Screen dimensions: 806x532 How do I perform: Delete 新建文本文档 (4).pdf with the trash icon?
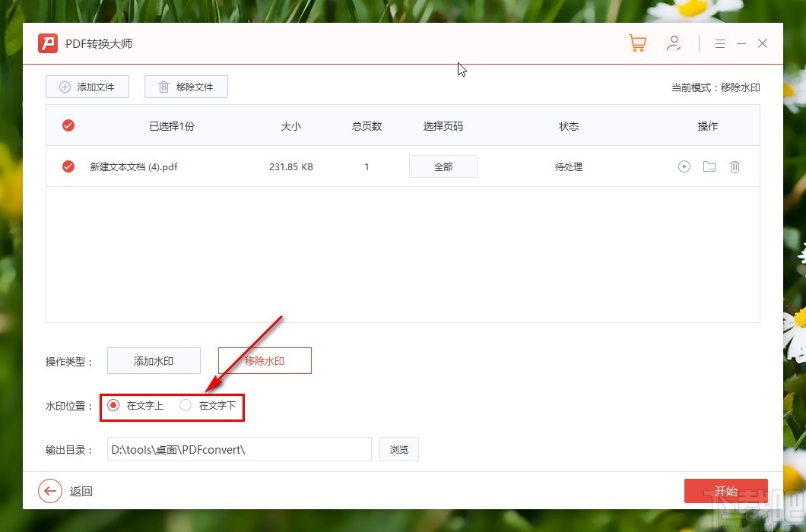735,166
